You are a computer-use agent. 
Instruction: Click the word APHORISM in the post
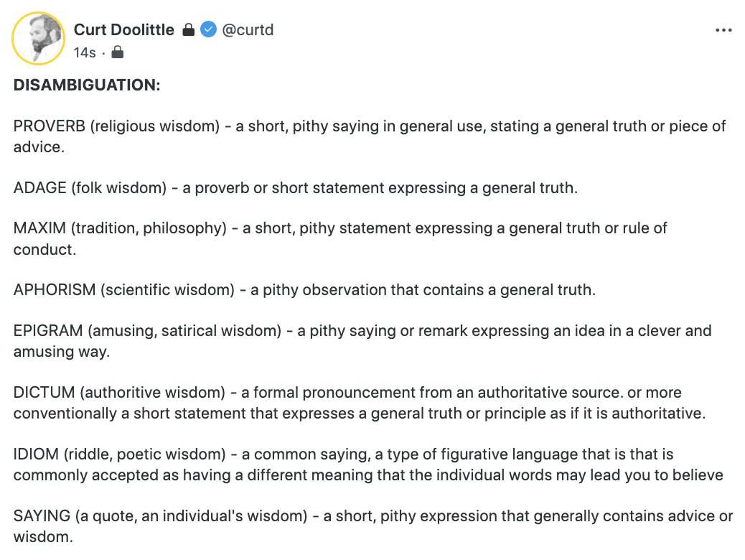pos(55,291)
